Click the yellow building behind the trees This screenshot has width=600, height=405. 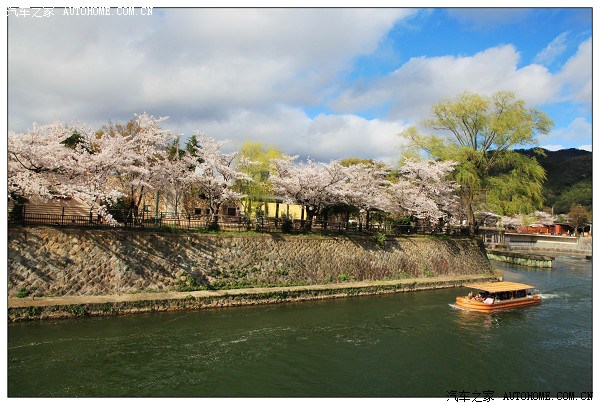click(278, 210)
